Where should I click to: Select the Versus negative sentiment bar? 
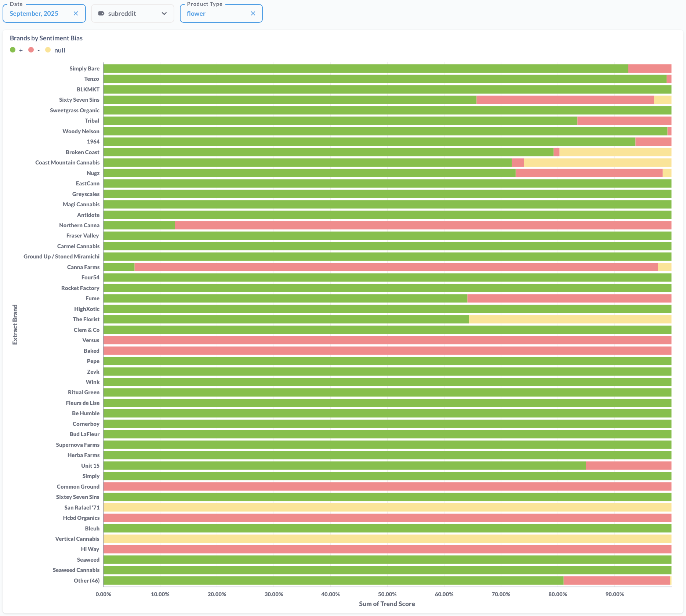pos(387,340)
